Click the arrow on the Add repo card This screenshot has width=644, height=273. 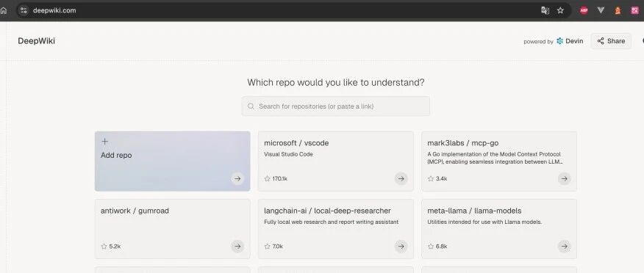(x=237, y=178)
